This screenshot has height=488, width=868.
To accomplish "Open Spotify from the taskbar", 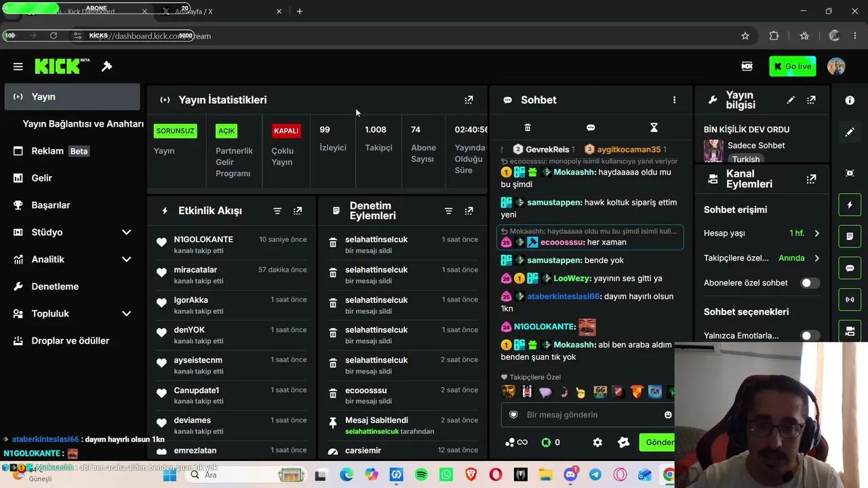I will point(421,475).
